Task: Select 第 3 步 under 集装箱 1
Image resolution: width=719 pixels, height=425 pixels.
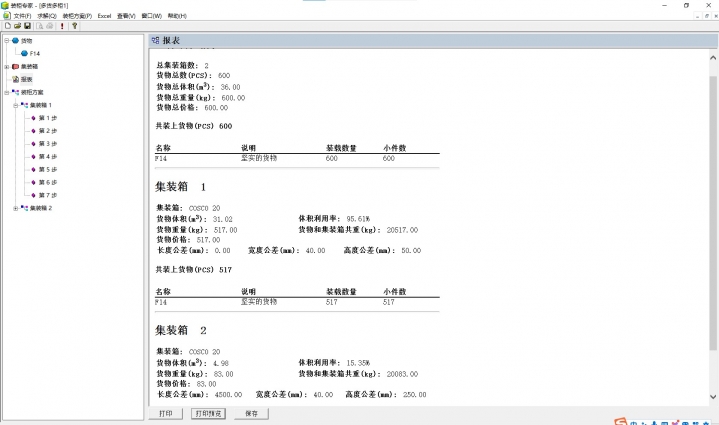Action: point(47,143)
